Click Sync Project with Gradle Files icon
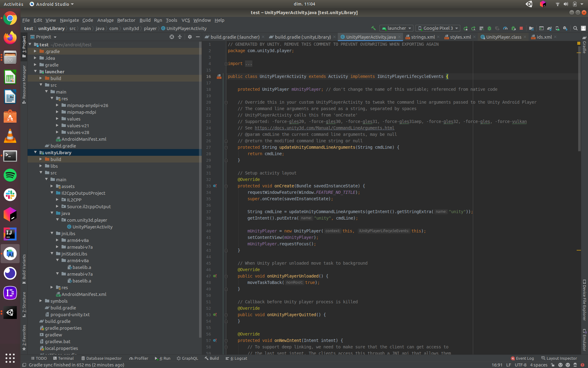588x368 pixels. click(x=549, y=28)
